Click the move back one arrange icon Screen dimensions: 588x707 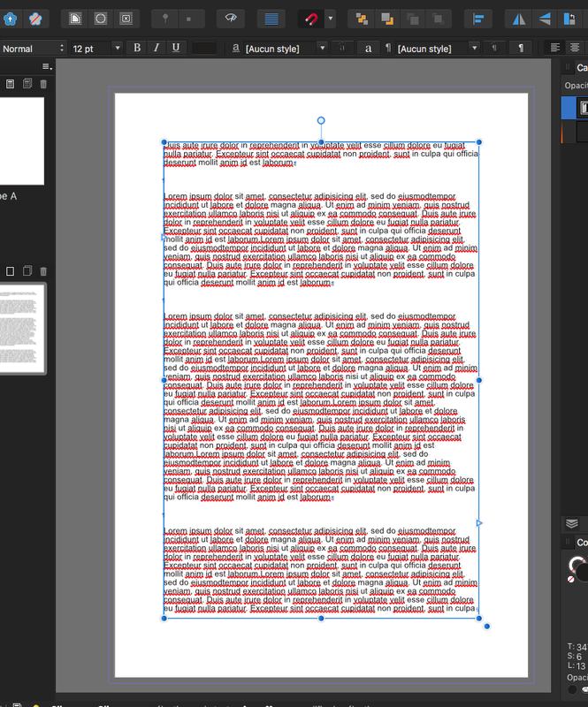click(x=387, y=19)
